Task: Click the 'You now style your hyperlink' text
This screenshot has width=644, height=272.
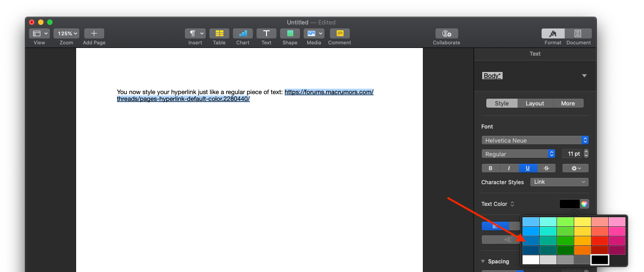Action: (159, 92)
